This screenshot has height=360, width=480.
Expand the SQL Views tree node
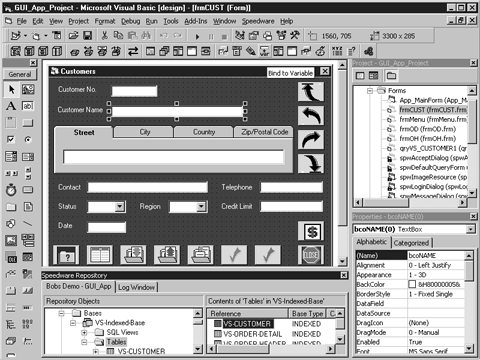click(x=84, y=332)
